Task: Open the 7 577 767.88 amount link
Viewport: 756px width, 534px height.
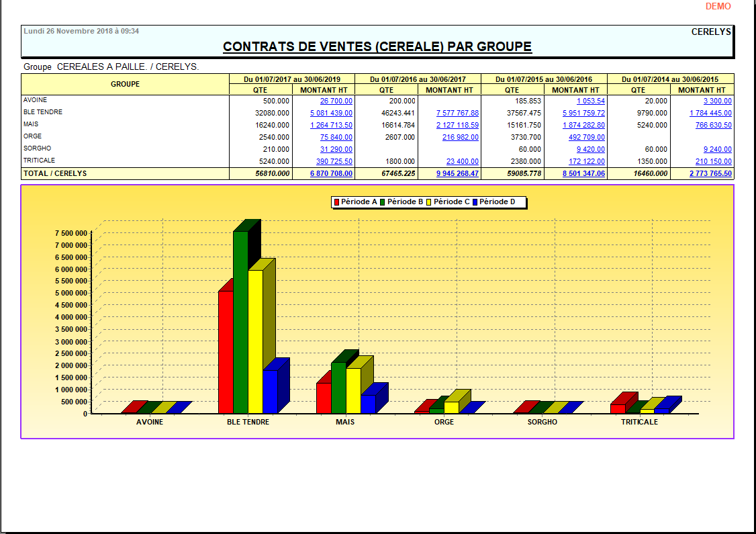Action: click(x=457, y=113)
